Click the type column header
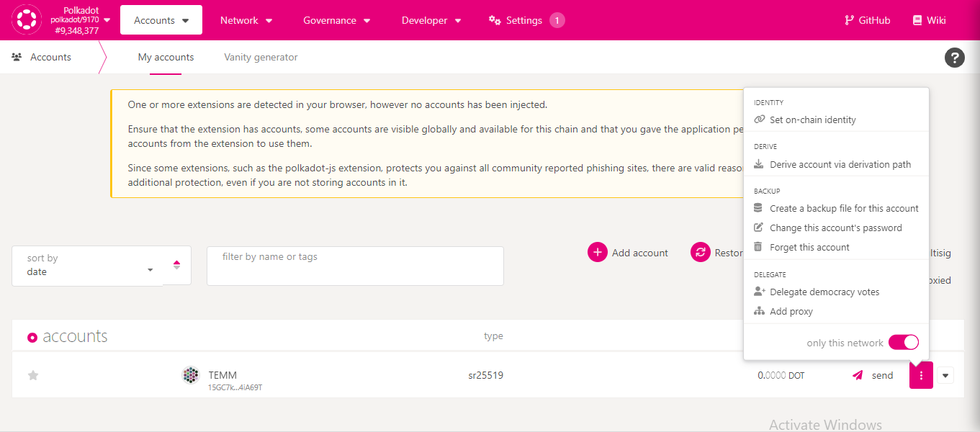 (493, 336)
